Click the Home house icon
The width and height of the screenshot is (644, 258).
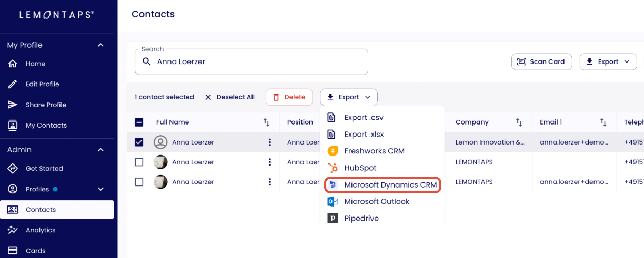click(x=13, y=64)
